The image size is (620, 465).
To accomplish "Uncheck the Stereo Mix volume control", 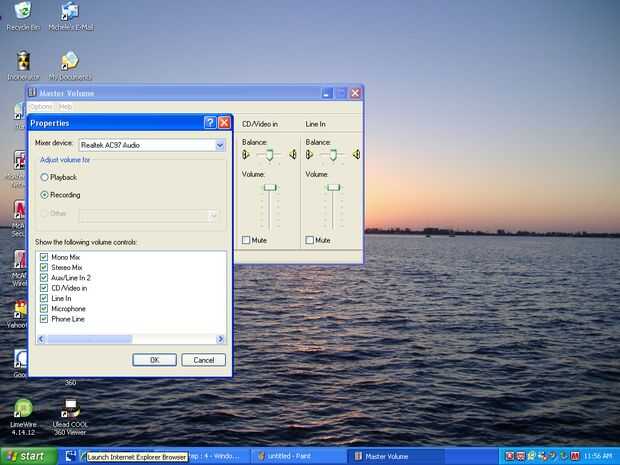I will pos(44,267).
